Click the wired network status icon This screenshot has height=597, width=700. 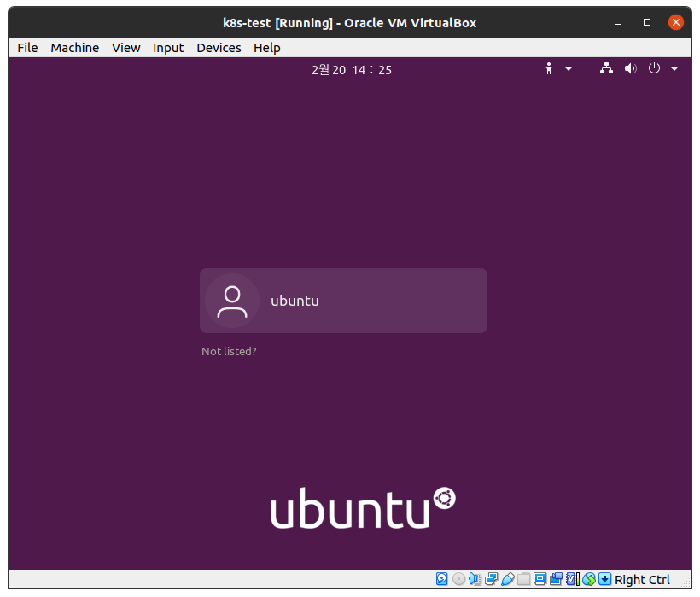pyautogui.click(x=606, y=68)
